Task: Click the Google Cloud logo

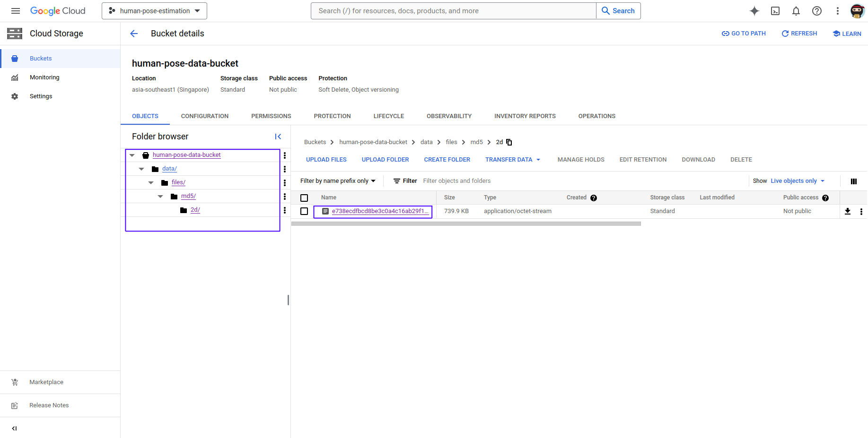Action: coord(58,11)
